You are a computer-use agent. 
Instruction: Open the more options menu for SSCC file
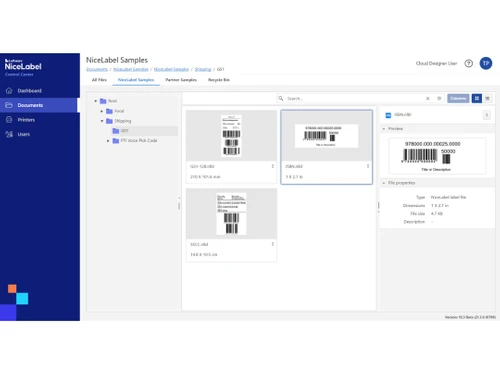coord(273,244)
